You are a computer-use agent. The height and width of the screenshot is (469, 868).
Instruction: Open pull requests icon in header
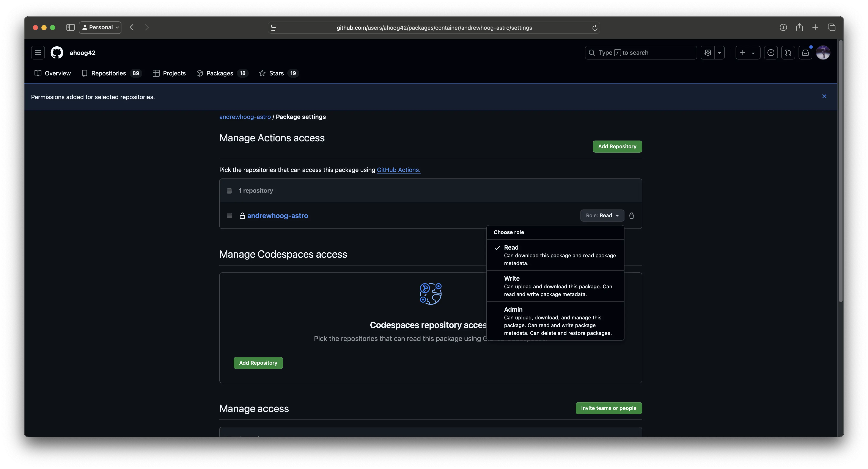(x=788, y=53)
